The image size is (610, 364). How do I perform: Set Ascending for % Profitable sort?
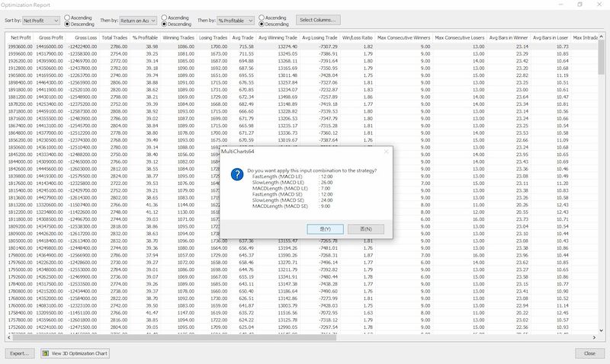[x=262, y=18]
